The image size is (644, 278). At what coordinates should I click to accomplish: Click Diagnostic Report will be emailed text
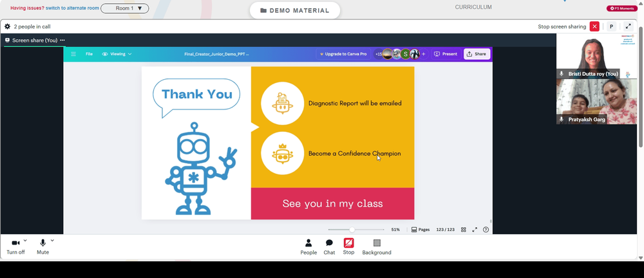(355, 104)
